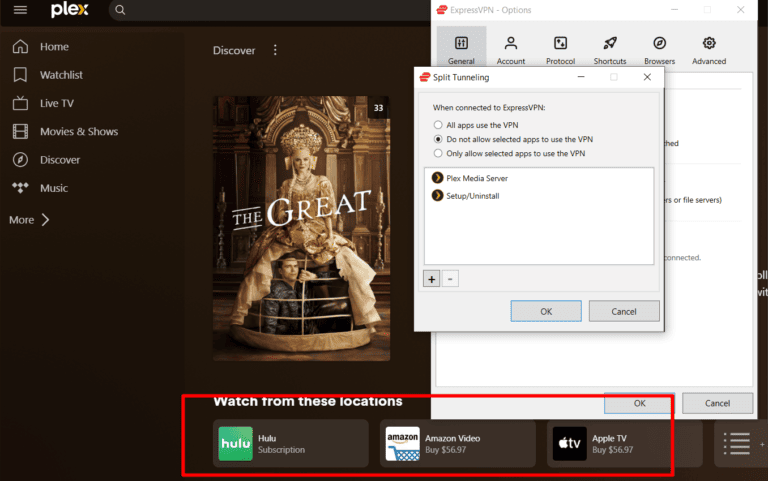
Task: Open the Plex hamburger menu
Action: point(20,10)
